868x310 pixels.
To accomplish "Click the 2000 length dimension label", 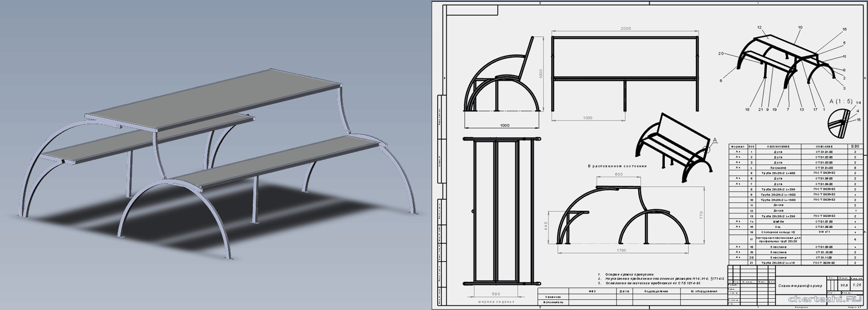I will [625, 29].
